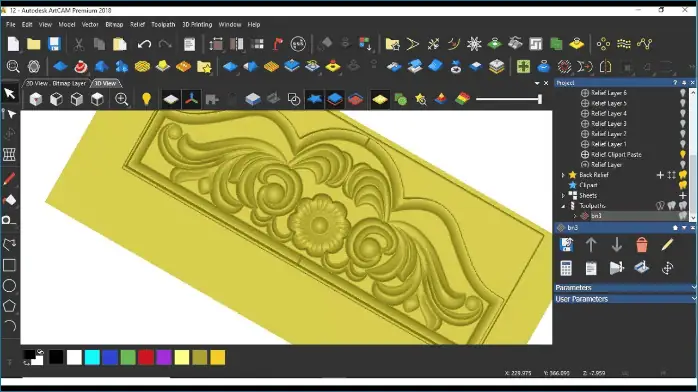
Task: Pick the red color swatch
Action: point(146,357)
